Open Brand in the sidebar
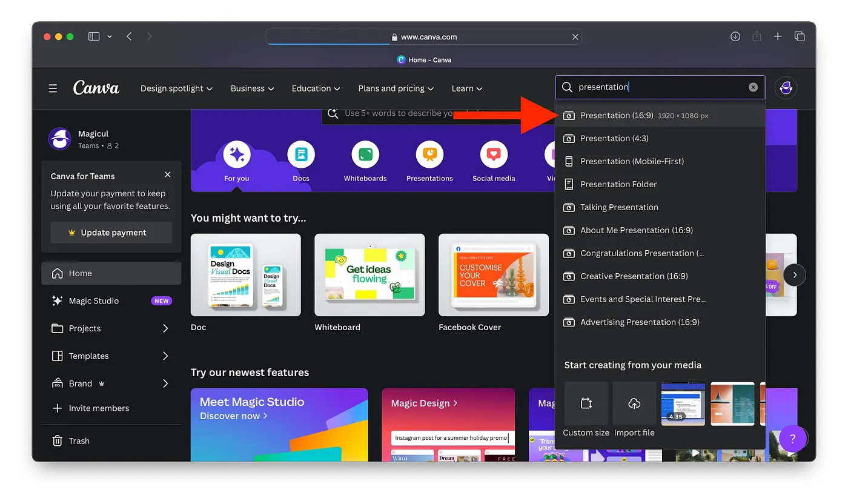The height and width of the screenshot is (504, 848). (111, 383)
